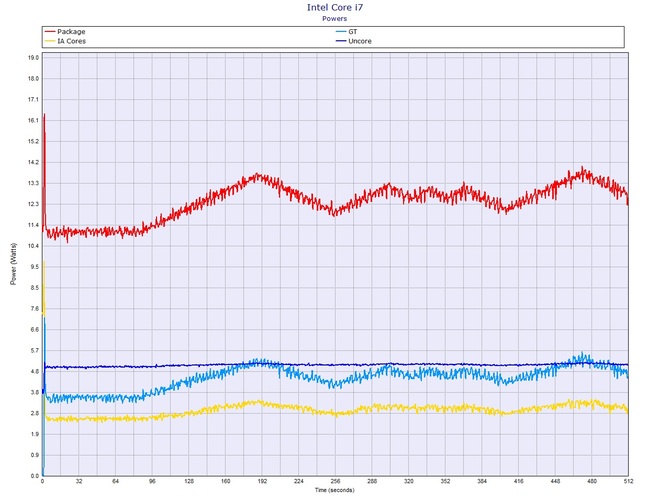The width and height of the screenshot is (670, 502).
Task: Click the Package legend entry
Action: [65, 32]
